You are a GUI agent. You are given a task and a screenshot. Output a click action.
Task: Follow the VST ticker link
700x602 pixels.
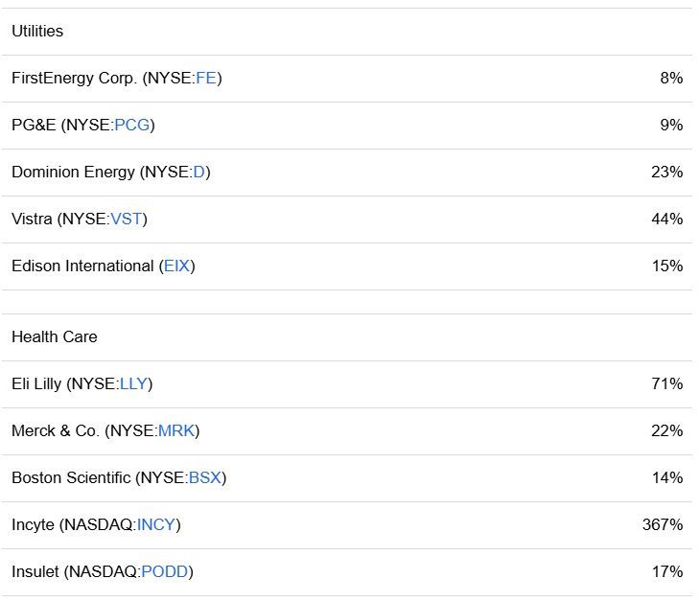pos(127,220)
